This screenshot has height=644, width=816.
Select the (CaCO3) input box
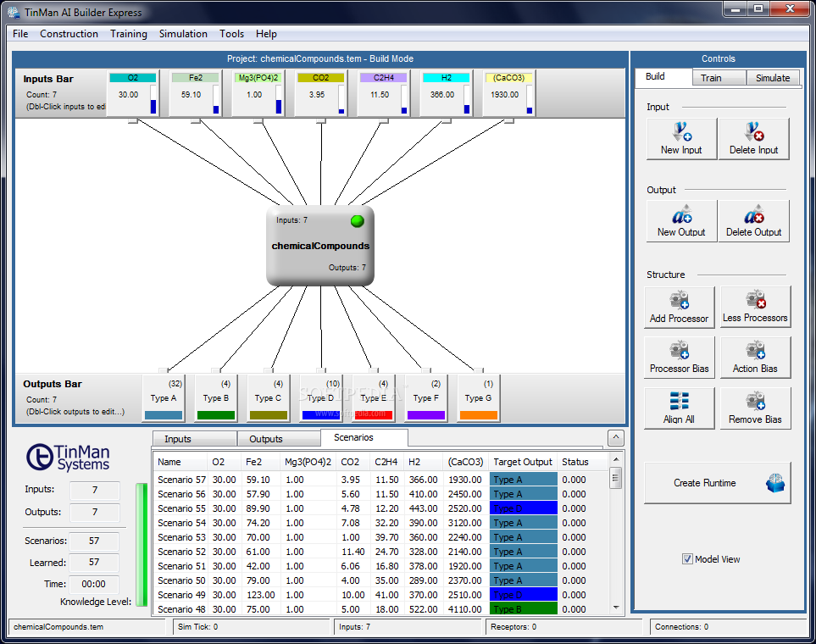[x=509, y=94]
